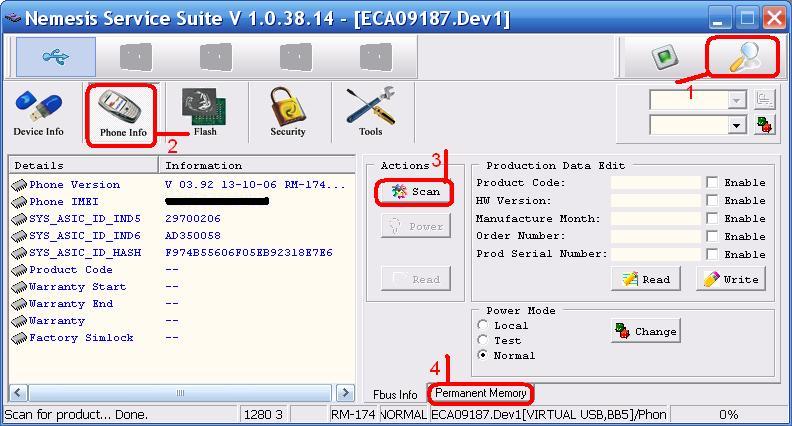The height and width of the screenshot is (426, 792).
Task: Click the Change power mode button
Action: tap(646, 332)
